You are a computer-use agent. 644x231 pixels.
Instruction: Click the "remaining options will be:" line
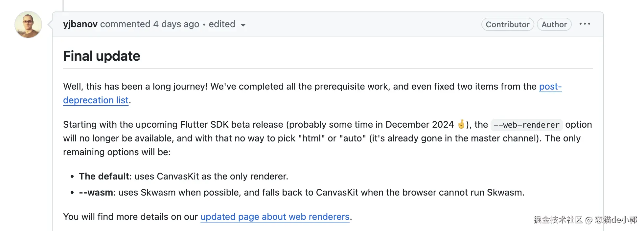(x=117, y=152)
